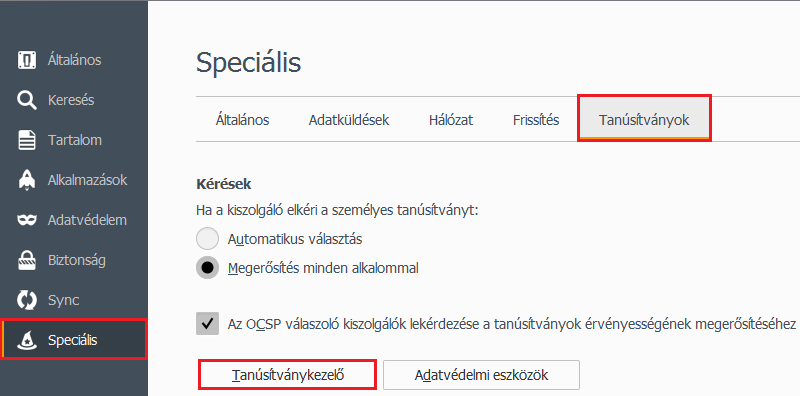Screen dimensions: 800x396
Task: Click the Általános sidebar icon
Action: [27, 60]
